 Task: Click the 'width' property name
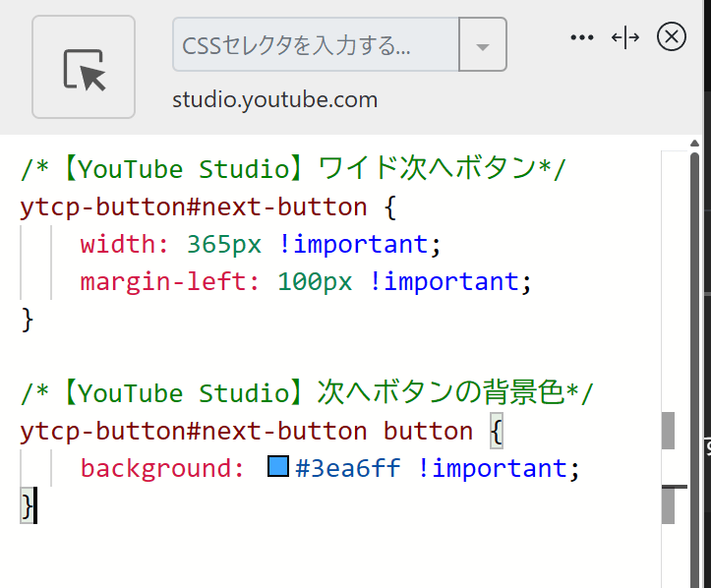tap(118, 244)
